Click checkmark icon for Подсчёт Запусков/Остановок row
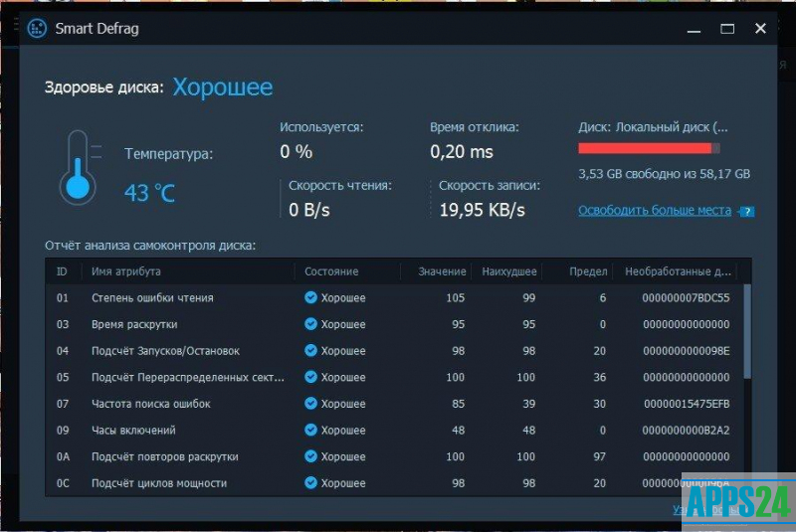796x532 pixels. (310, 350)
